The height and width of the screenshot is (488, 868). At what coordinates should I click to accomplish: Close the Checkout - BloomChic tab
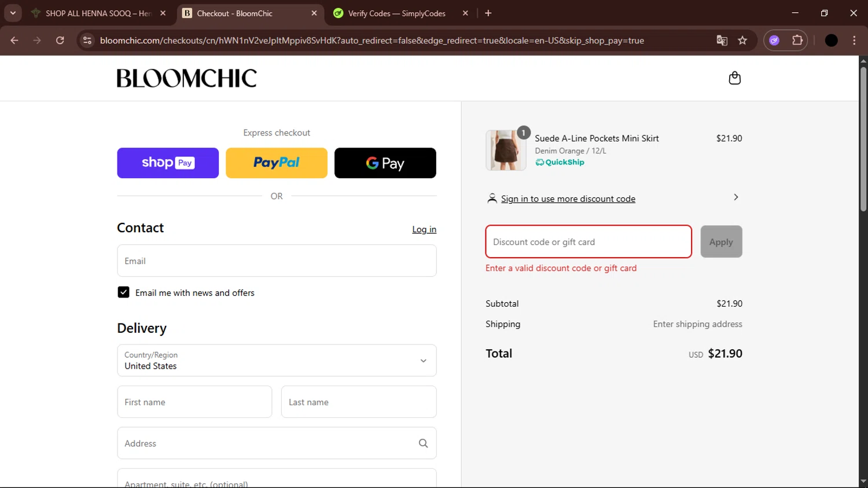[314, 13]
